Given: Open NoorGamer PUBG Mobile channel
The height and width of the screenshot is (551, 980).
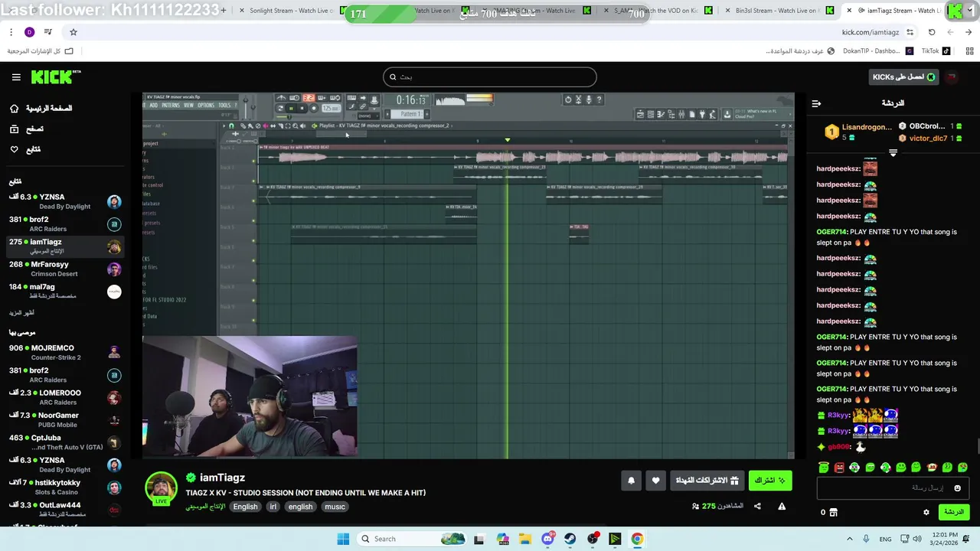Looking at the screenshot, I should point(65,419).
